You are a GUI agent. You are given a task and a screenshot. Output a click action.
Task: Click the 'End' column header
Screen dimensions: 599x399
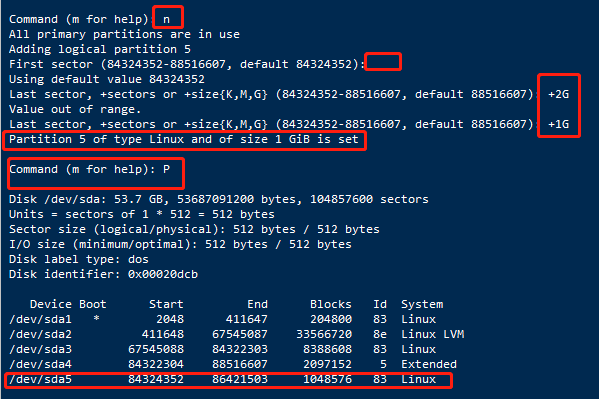pos(257,304)
